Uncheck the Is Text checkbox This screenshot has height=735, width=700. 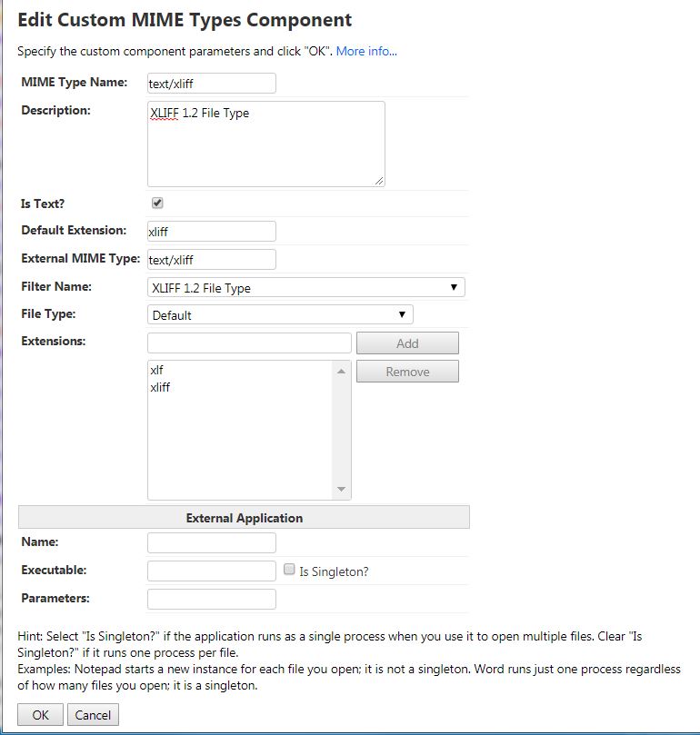(157, 203)
